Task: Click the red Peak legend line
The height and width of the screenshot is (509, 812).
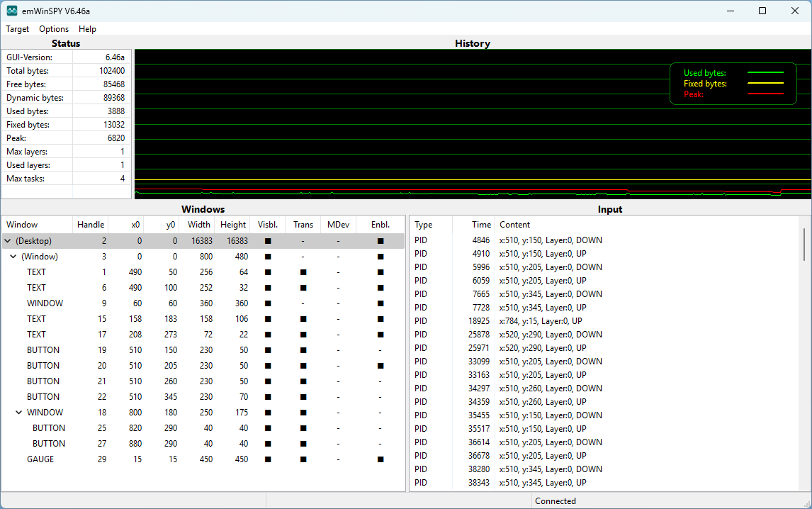Action: (765, 94)
